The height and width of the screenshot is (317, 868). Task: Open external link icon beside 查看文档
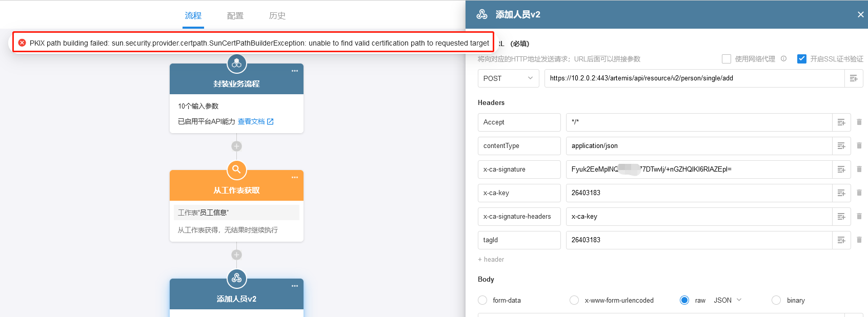pyautogui.click(x=270, y=121)
